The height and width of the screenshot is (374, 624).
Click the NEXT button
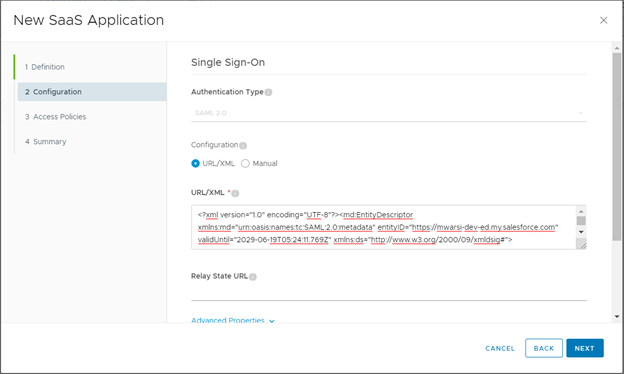585,349
